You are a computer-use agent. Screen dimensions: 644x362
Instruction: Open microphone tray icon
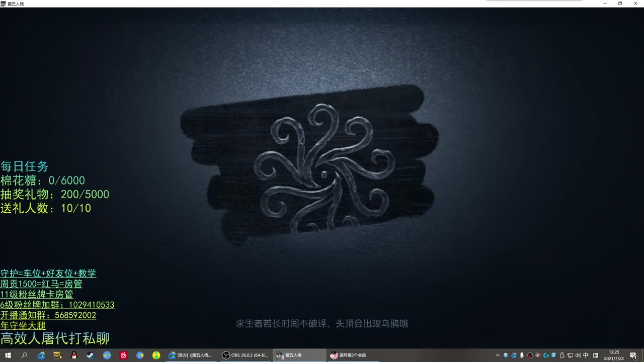522,355
